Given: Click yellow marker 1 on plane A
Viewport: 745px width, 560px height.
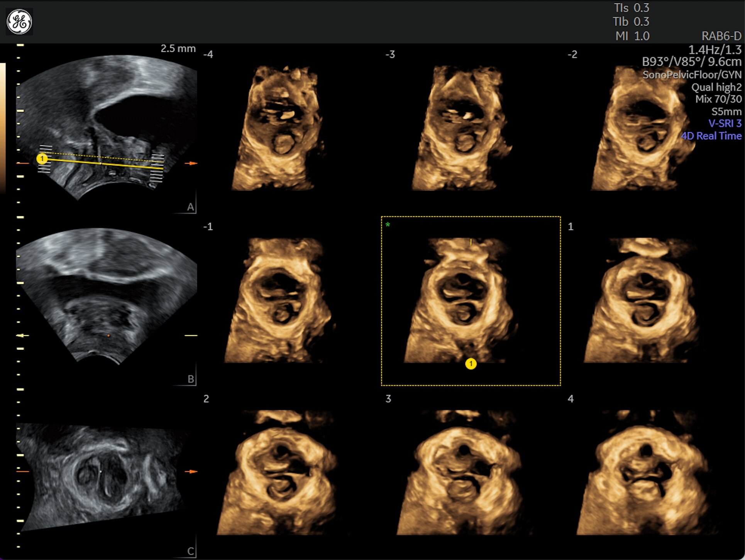Looking at the screenshot, I should (x=42, y=159).
